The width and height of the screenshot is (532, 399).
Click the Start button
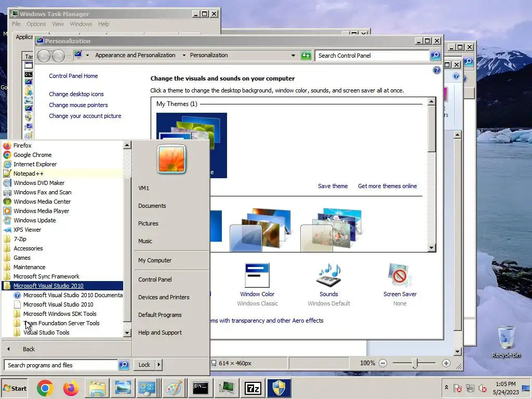14,389
